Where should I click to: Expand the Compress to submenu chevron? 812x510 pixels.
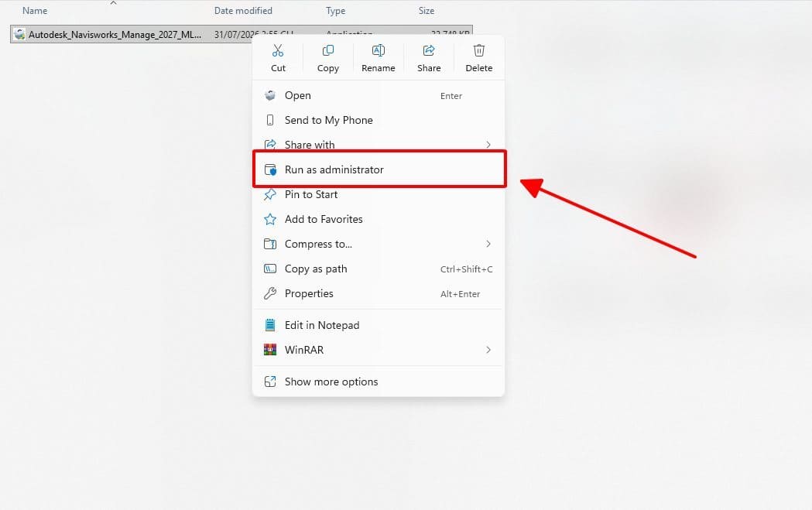488,244
